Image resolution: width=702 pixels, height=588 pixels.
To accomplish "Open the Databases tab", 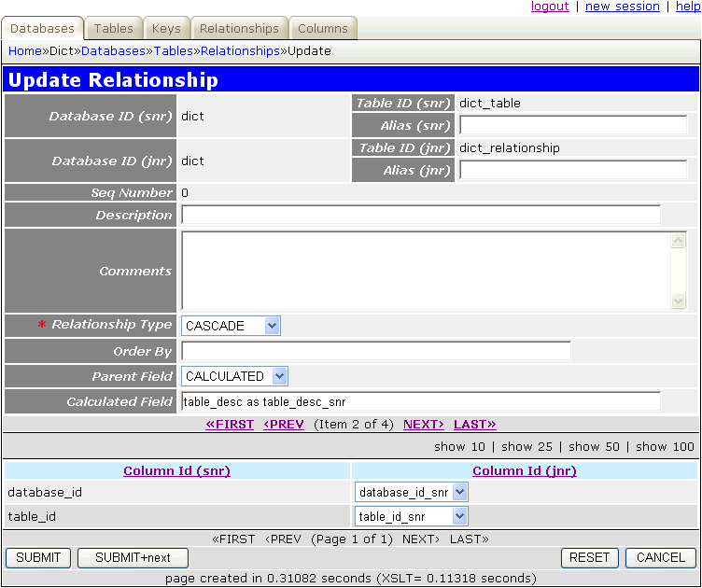I will (42, 28).
